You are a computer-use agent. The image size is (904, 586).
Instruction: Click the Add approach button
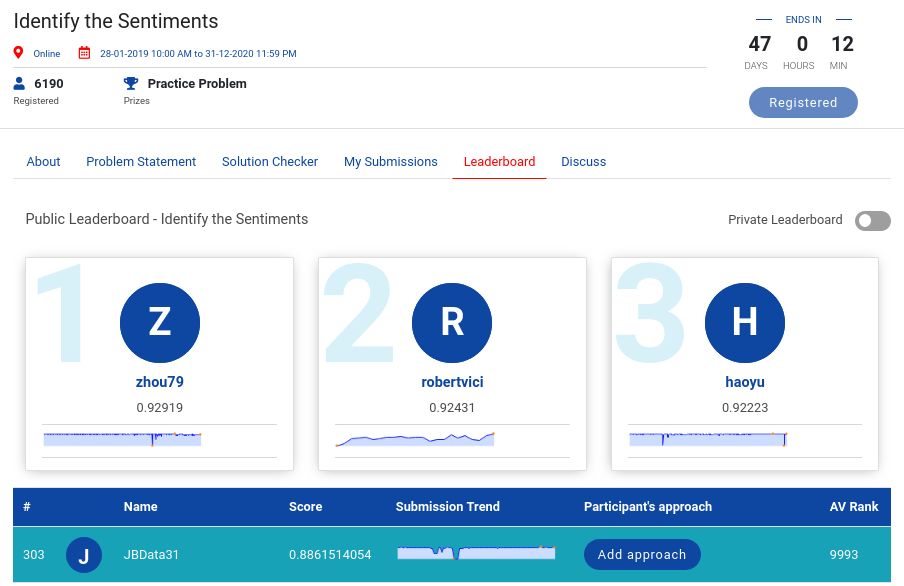(x=642, y=554)
